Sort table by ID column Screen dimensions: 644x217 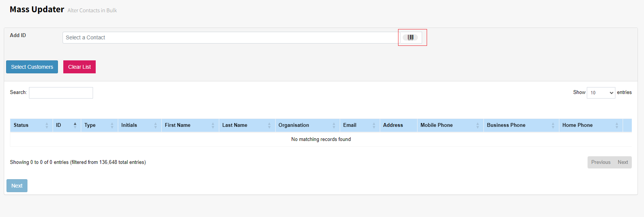67,125
